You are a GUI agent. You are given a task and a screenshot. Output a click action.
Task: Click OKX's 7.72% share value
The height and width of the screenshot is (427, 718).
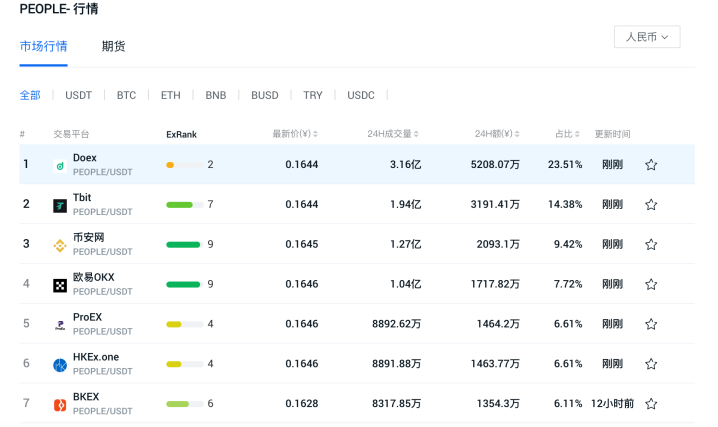pyautogui.click(x=568, y=284)
